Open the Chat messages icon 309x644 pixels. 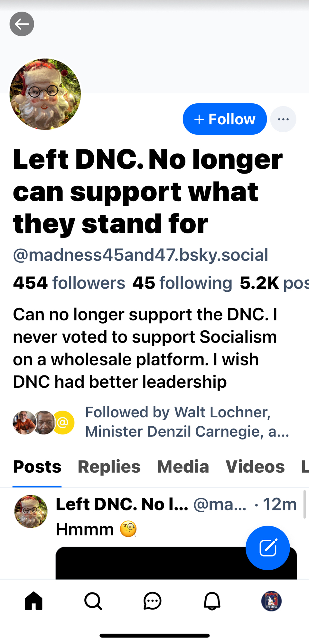(152, 601)
